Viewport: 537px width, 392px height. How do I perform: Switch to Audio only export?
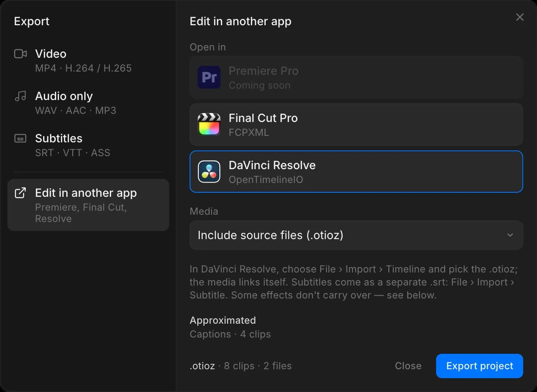(x=88, y=103)
